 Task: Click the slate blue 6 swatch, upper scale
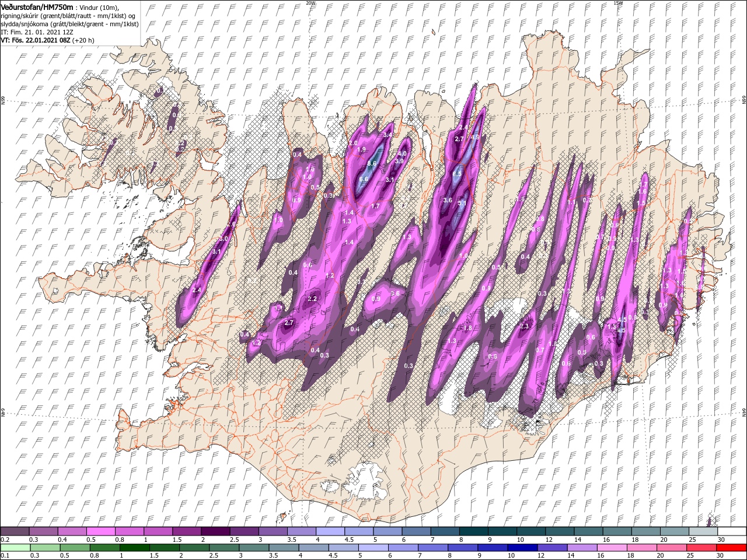[415, 531]
